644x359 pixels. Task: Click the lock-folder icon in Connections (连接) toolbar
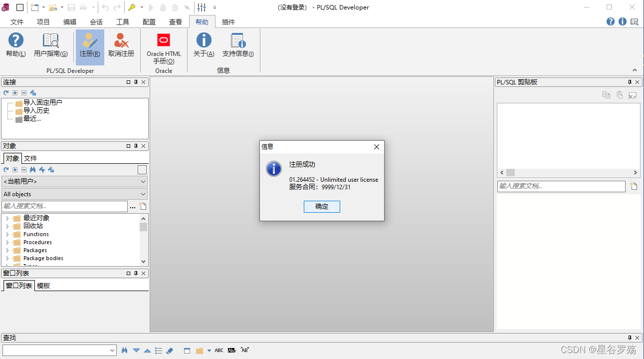click(33, 93)
